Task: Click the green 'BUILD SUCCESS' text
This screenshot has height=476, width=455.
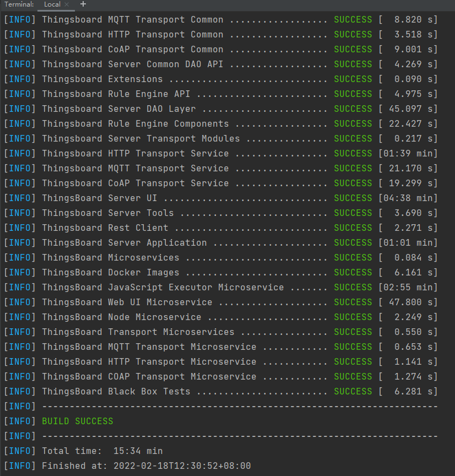Action: (78, 421)
